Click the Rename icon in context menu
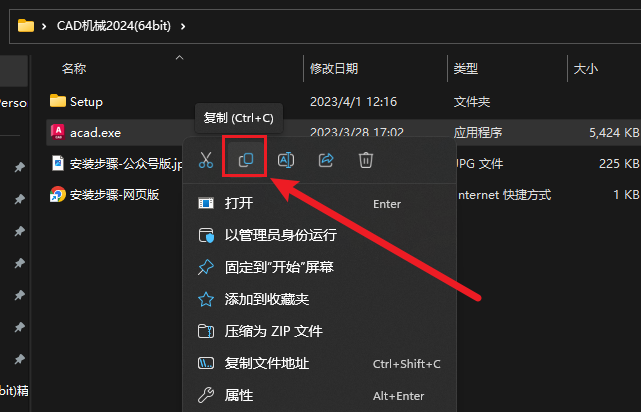The image size is (641, 412). pos(286,160)
